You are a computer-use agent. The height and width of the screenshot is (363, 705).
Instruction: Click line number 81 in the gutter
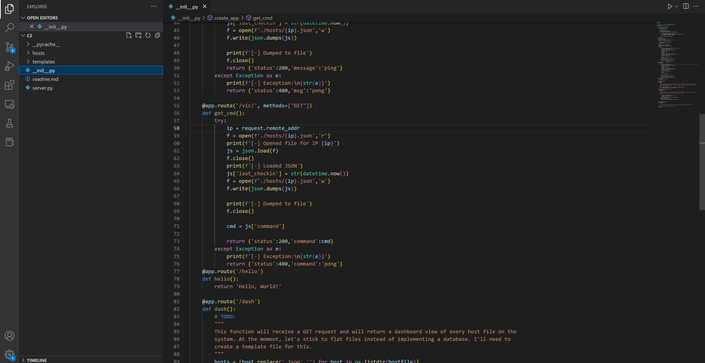click(x=176, y=301)
